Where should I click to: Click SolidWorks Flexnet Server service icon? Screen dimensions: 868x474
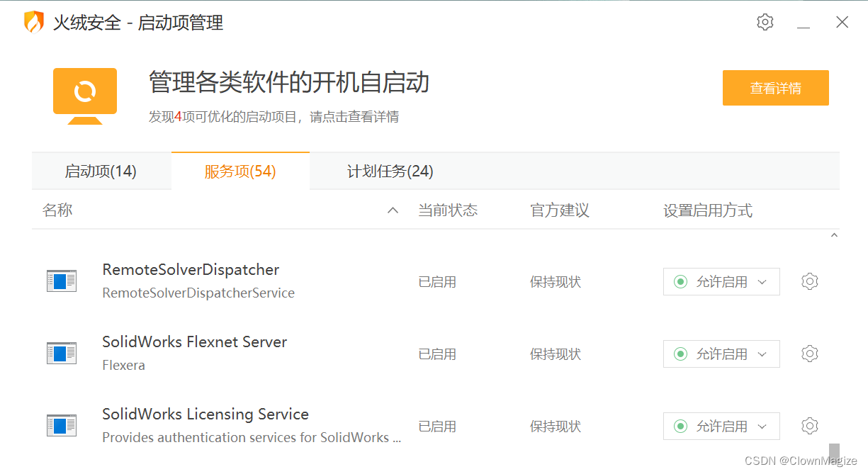tap(61, 354)
